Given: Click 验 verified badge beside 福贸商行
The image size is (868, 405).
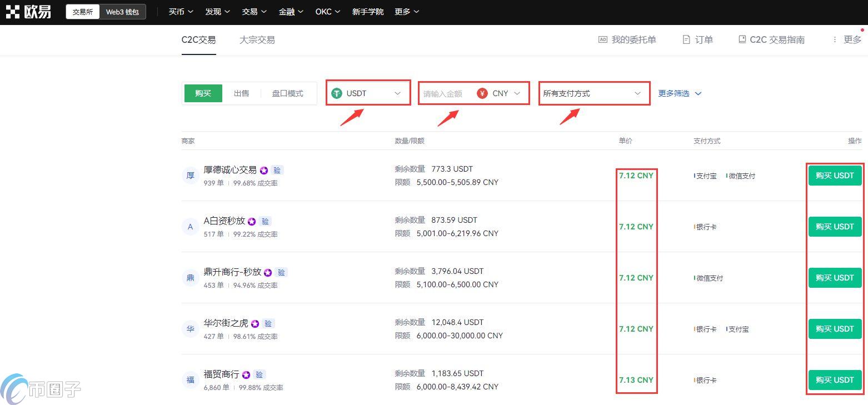Looking at the screenshot, I should click(x=260, y=374).
